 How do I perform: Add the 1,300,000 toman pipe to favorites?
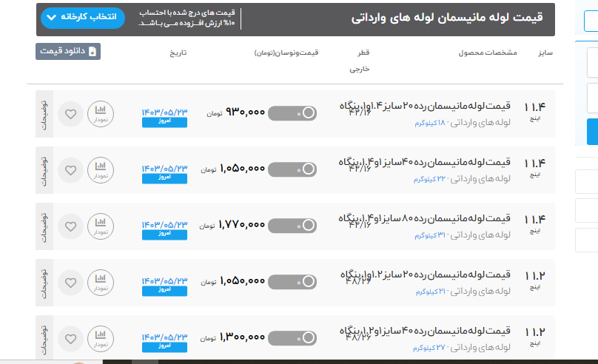(70, 338)
